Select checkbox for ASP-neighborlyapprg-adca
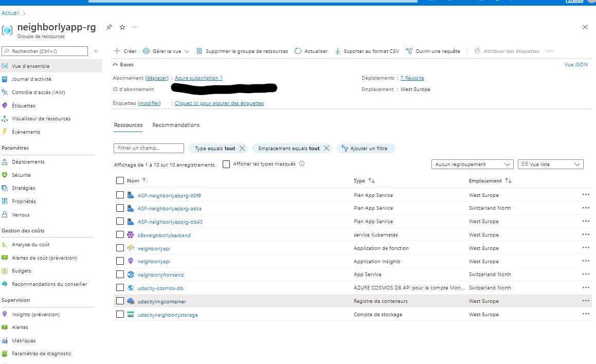596x364 pixels. click(120, 208)
